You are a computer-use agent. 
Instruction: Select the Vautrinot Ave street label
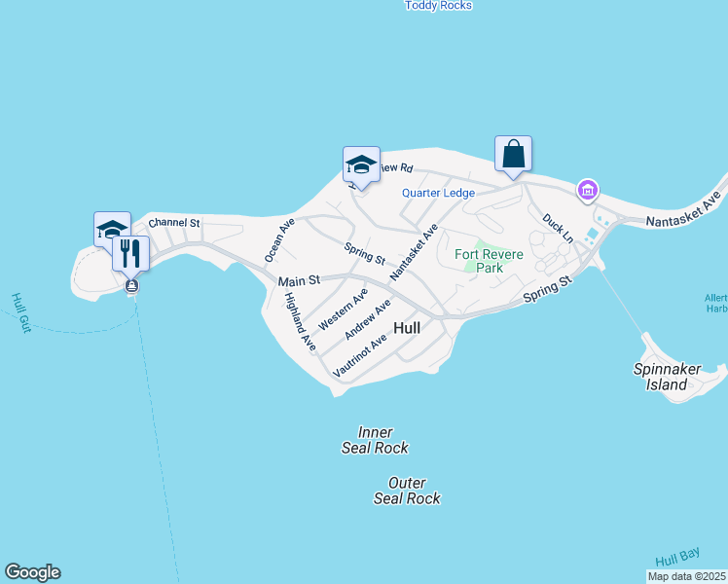(x=360, y=355)
